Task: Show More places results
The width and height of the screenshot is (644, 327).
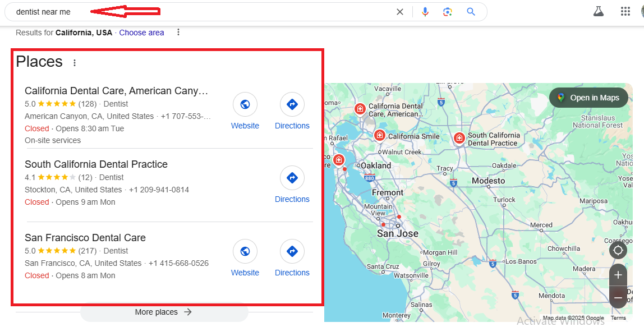Action: (x=164, y=312)
